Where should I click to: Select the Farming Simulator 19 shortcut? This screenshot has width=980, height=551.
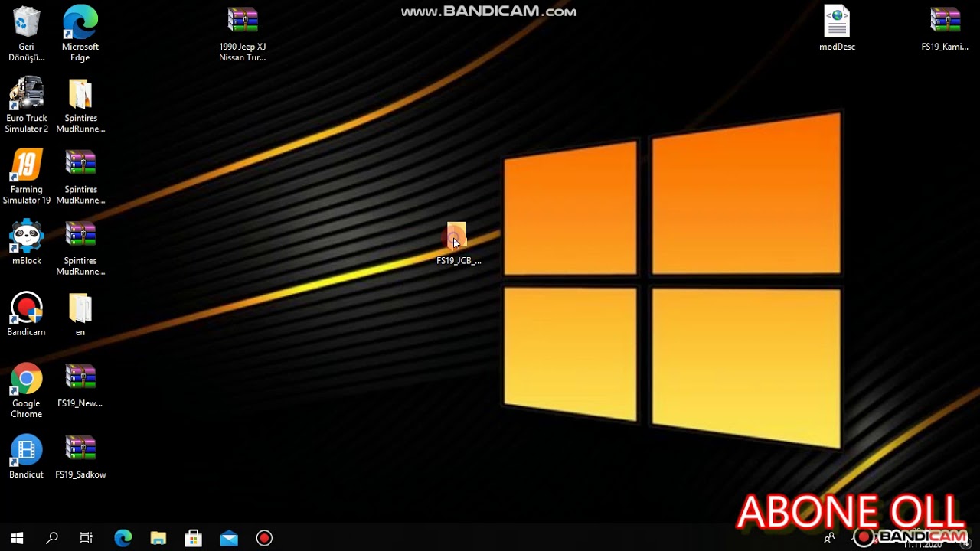(26, 165)
